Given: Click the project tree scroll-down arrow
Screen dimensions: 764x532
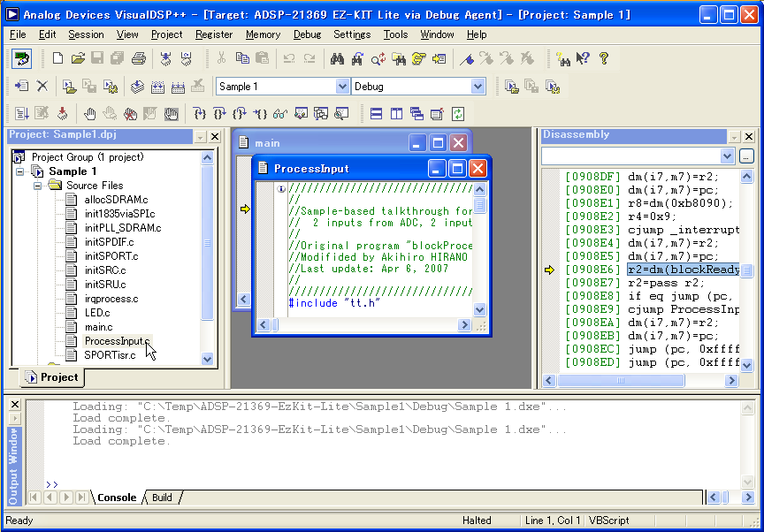Looking at the screenshot, I should pos(207,359).
